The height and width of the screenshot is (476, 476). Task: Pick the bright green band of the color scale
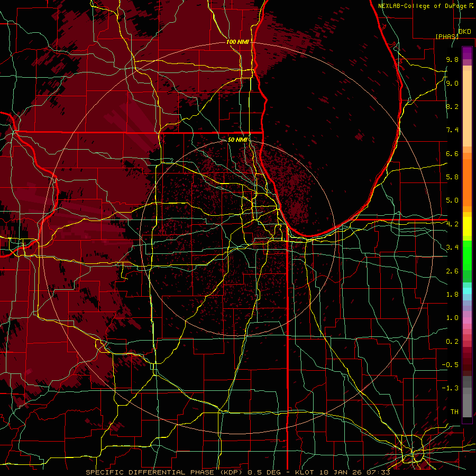pyautogui.click(x=467, y=255)
